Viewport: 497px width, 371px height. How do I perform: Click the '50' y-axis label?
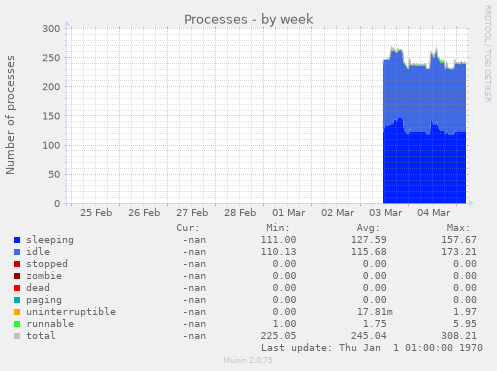click(54, 175)
